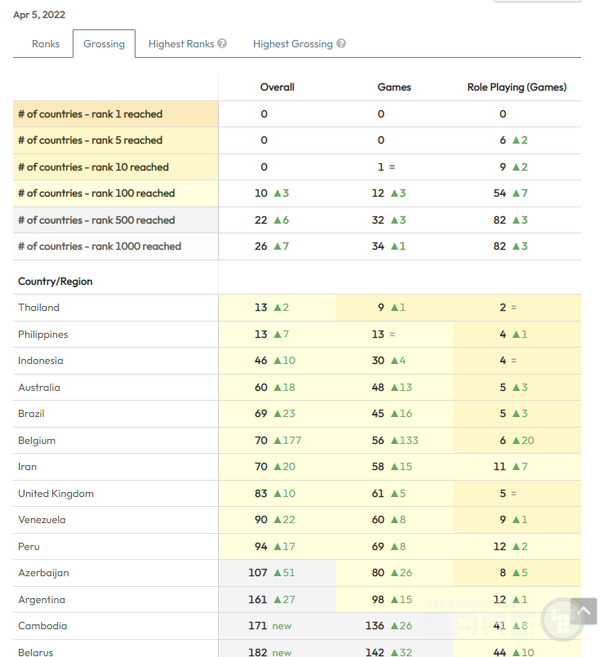
Task: Switch to the Ranks tab
Action: (46, 44)
